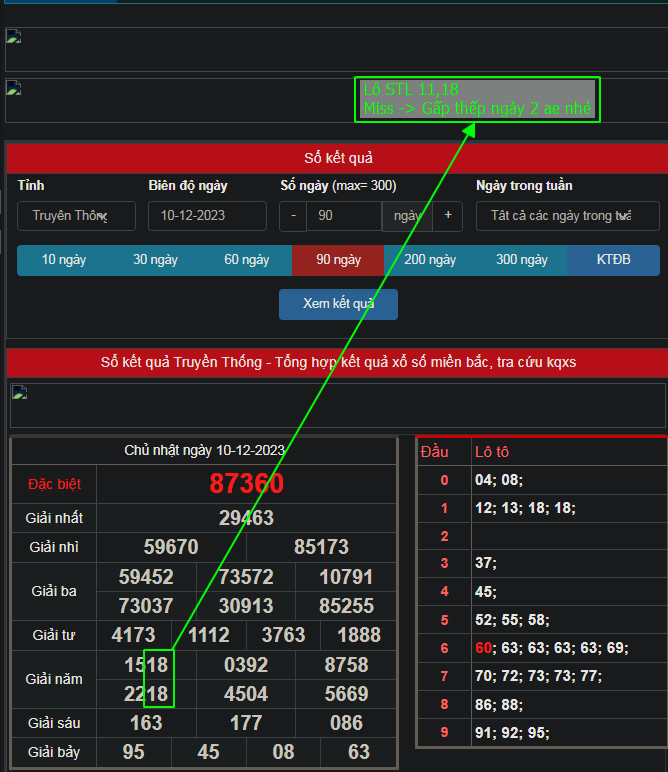This screenshot has width=668, height=772.
Task: Click the broken image icon at the very top
Action: 13,37
